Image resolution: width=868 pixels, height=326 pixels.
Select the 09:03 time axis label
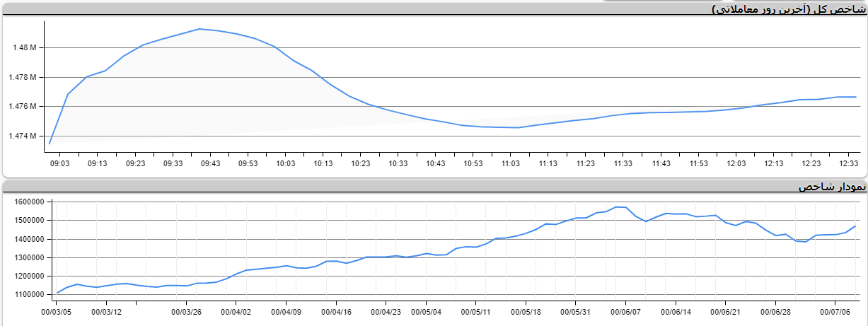pos(59,163)
